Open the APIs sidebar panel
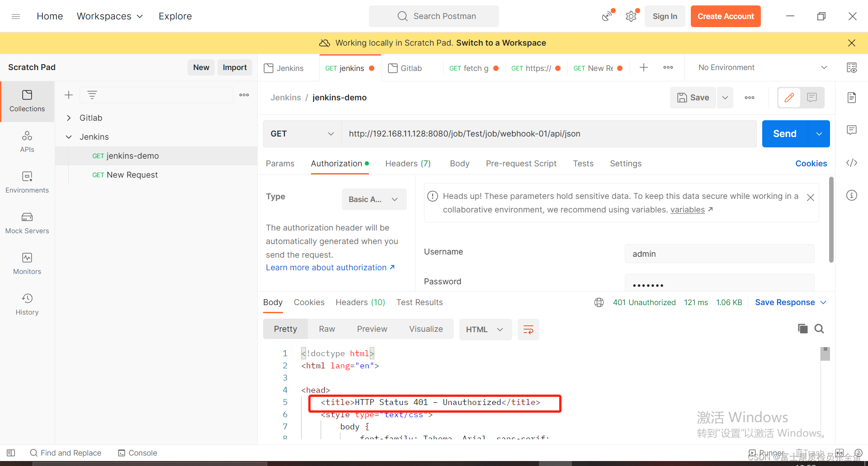Image resolution: width=868 pixels, height=466 pixels. pos(27,142)
